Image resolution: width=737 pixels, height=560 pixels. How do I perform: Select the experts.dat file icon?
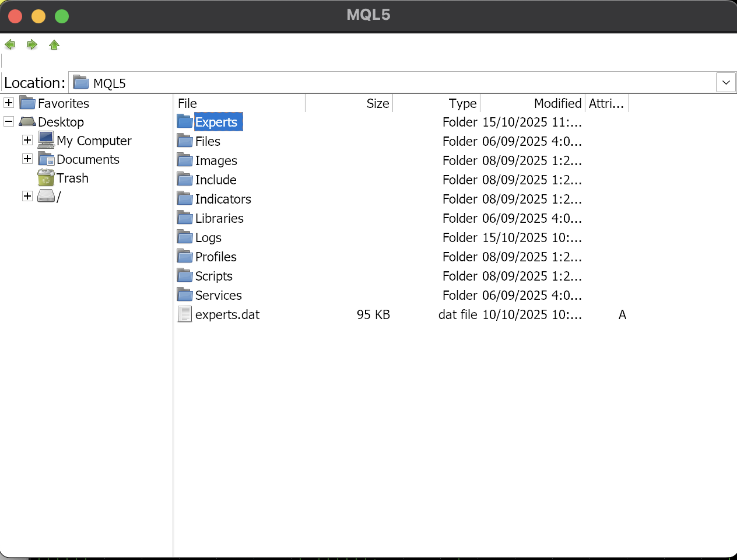[185, 314]
